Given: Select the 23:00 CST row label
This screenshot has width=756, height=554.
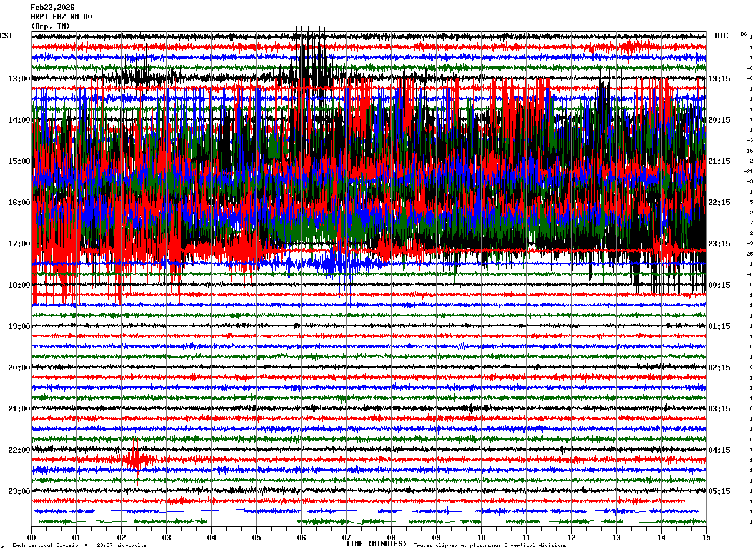Looking at the screenshot, I should (x=19, y=491).
